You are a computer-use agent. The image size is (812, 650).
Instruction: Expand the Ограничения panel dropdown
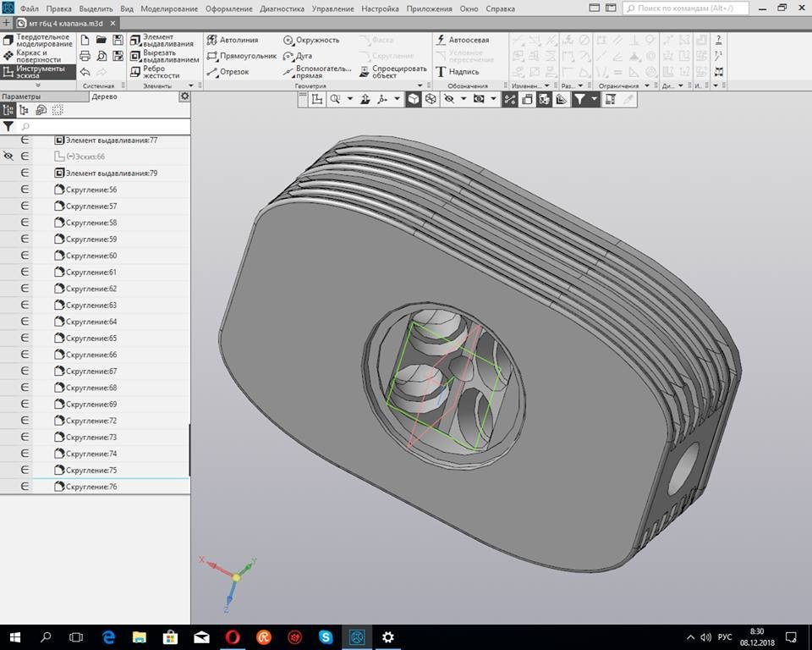(647, 85)
